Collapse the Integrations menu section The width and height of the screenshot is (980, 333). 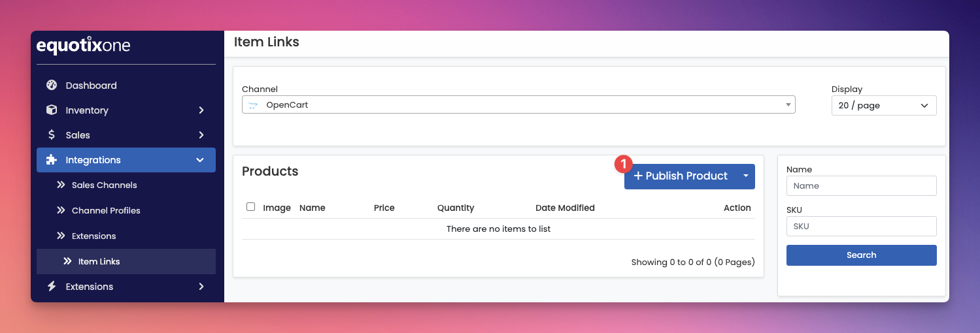click(200, 160)
